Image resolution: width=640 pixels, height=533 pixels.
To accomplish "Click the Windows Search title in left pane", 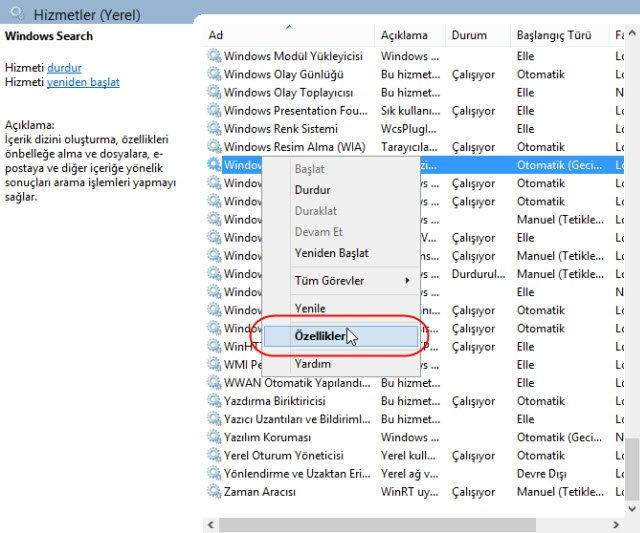I will [49, 36].
